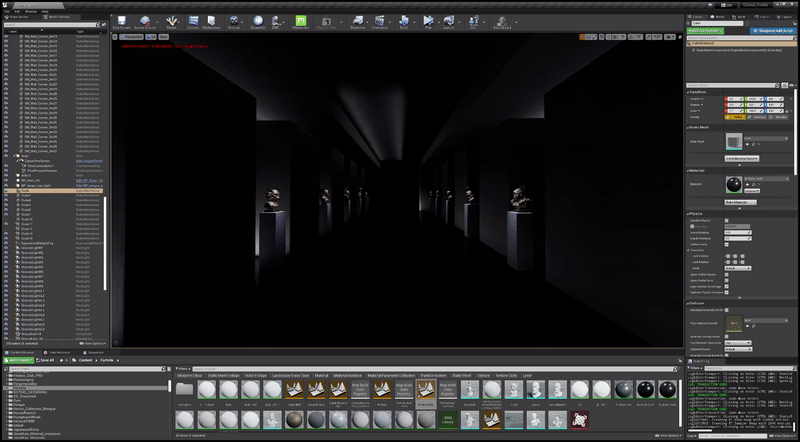The image size is (800, 442).
Task: Click the green Measure plugin icon
Action: 300,21
